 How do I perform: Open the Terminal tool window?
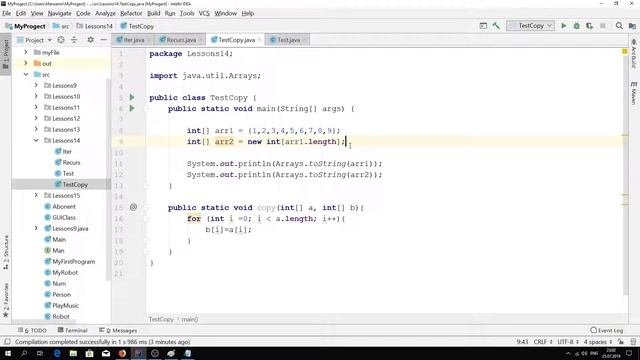72,330
